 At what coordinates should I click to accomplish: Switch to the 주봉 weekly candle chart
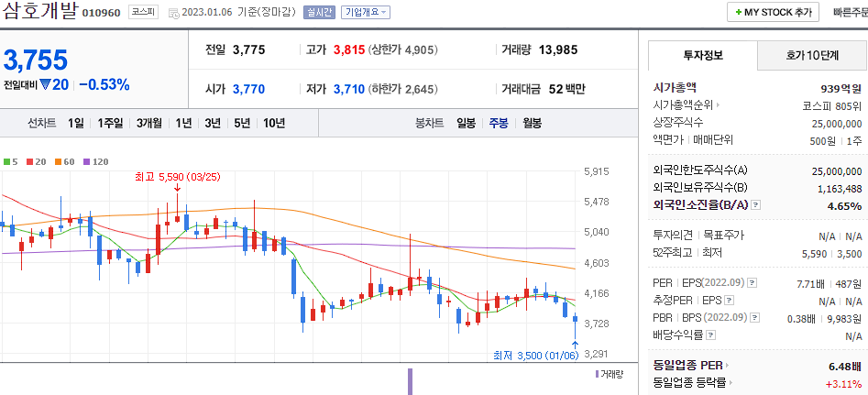point(499,124)
